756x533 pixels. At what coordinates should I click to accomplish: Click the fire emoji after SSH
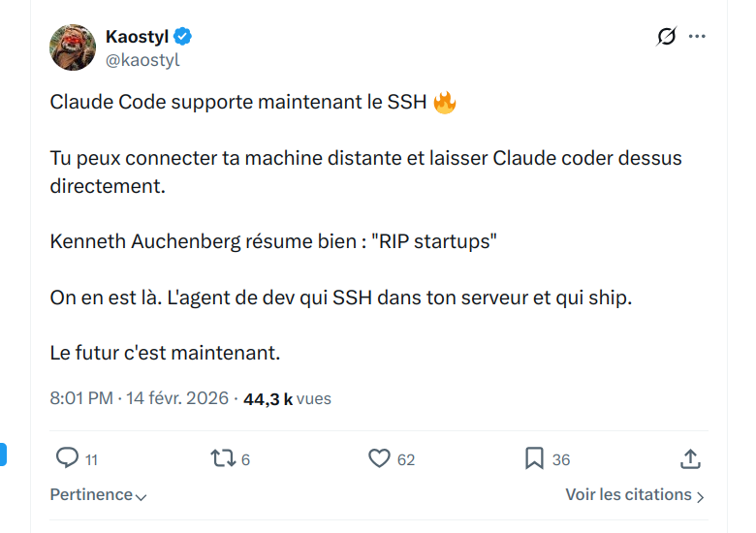coord(445,103)
